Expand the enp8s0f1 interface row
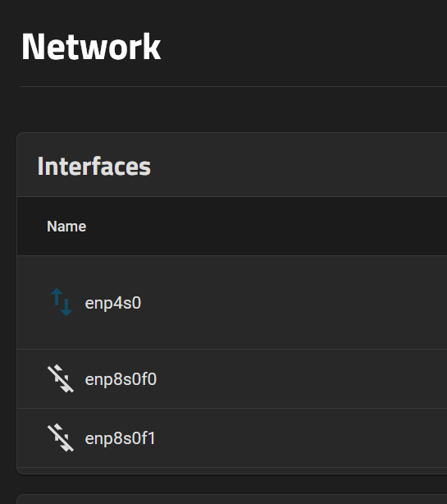 coord(232,438)
